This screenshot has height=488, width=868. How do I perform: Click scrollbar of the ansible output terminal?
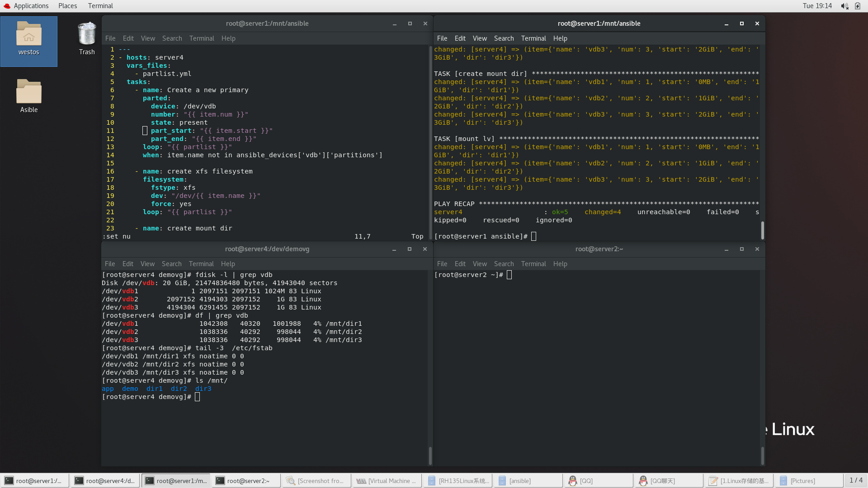click(x=762, y=230)
